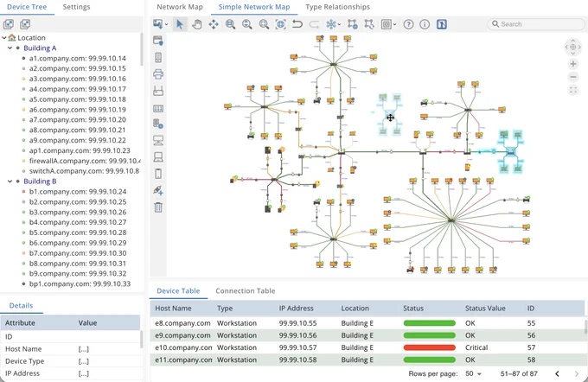The width and height of the screenshot is (588, 382).
Task: Open the circled info icon
Action: click(x=425, y=24)
